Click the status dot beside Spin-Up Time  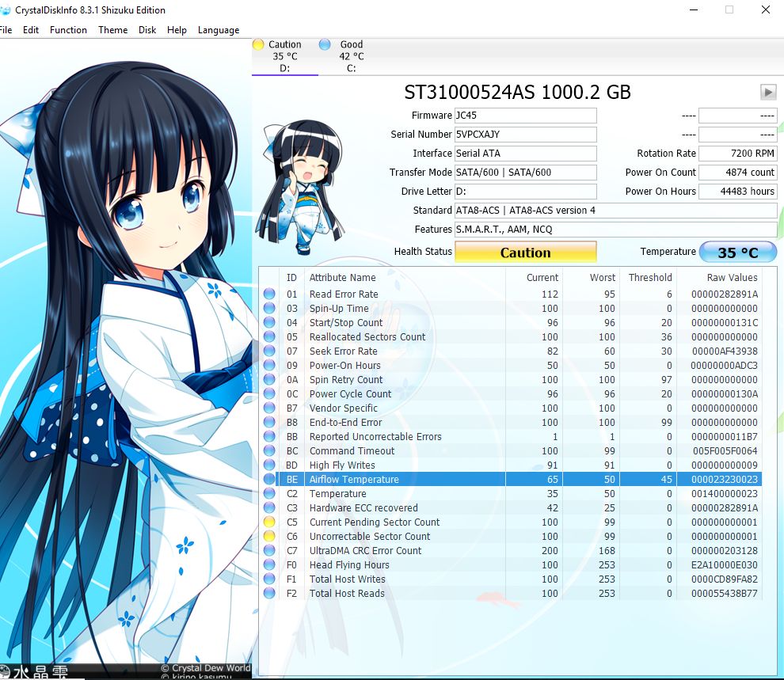pyautogui.click(x=268, y=308)
